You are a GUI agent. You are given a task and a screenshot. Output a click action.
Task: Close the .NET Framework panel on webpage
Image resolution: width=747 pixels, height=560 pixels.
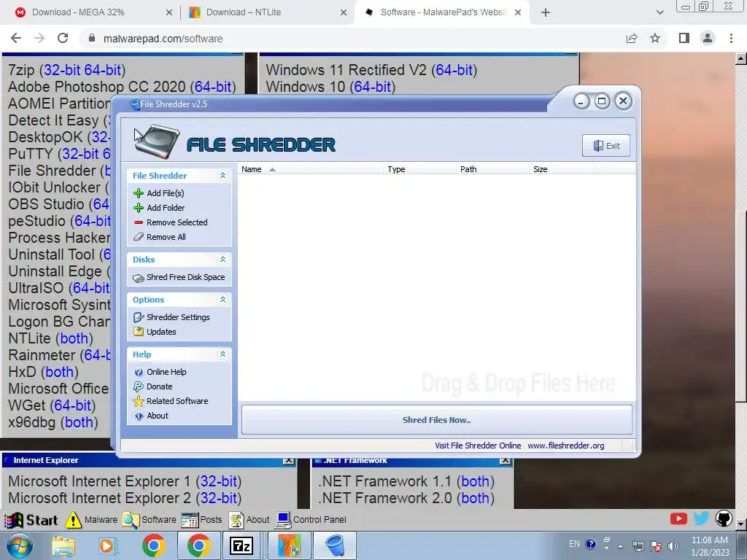click(506, 461)
